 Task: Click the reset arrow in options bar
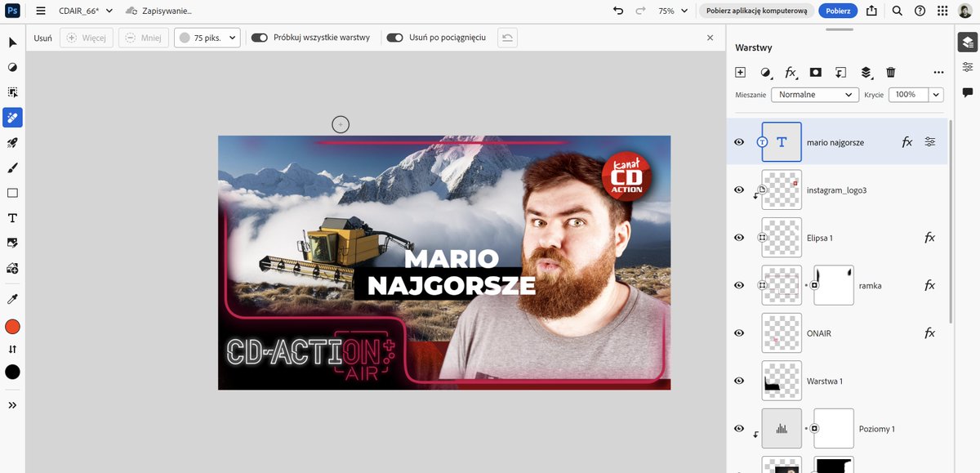click(x=507, y=38)
